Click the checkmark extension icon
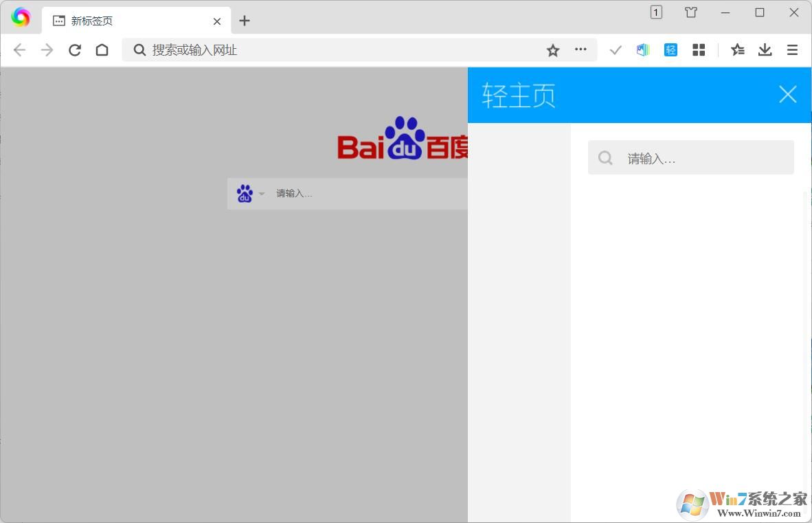This screenshot has height=523, width=812. (x=616, y=50)
